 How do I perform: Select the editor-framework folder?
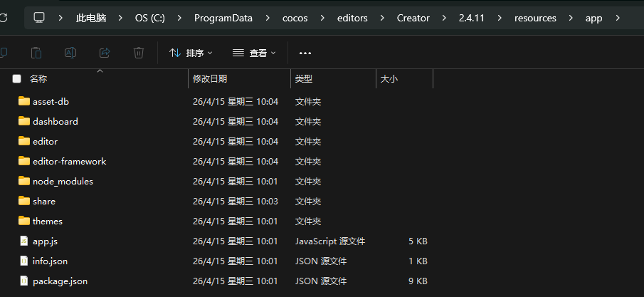pos(222,161)
